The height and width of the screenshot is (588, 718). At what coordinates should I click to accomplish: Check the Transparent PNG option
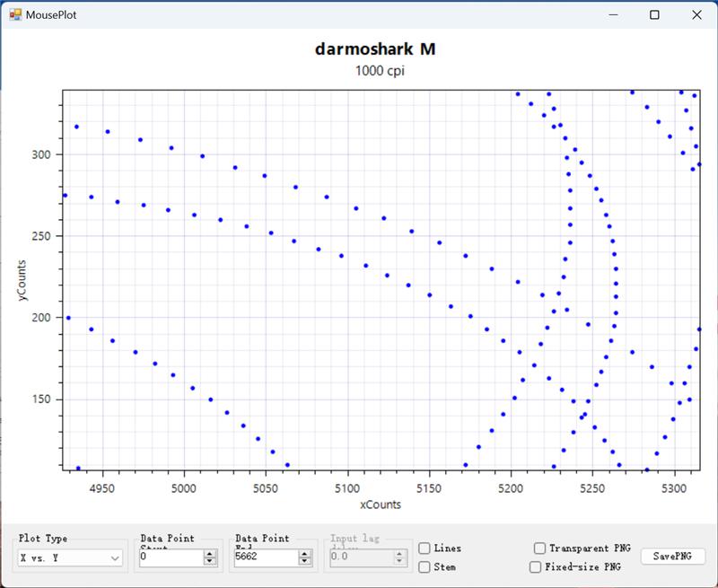click(x=539, y=549)
